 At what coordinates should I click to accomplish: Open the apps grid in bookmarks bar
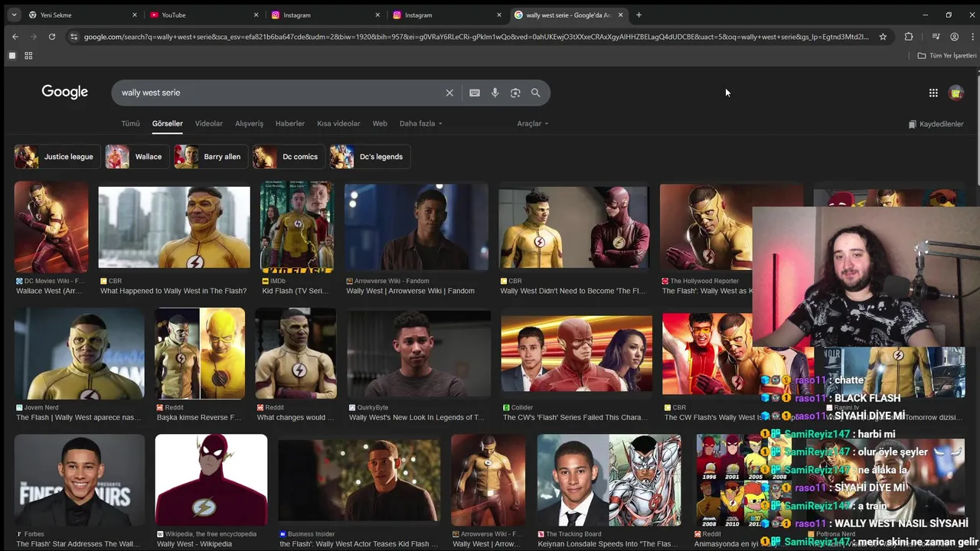(28, 56)
